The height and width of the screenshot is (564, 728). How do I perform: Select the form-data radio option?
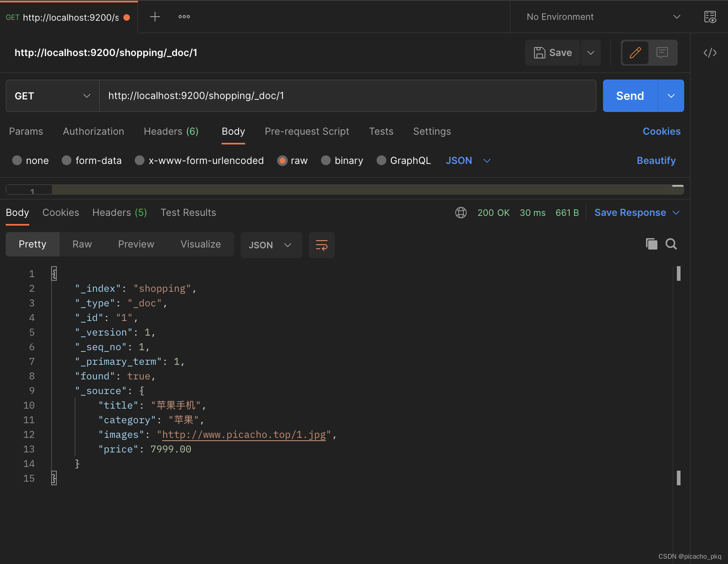67,161
